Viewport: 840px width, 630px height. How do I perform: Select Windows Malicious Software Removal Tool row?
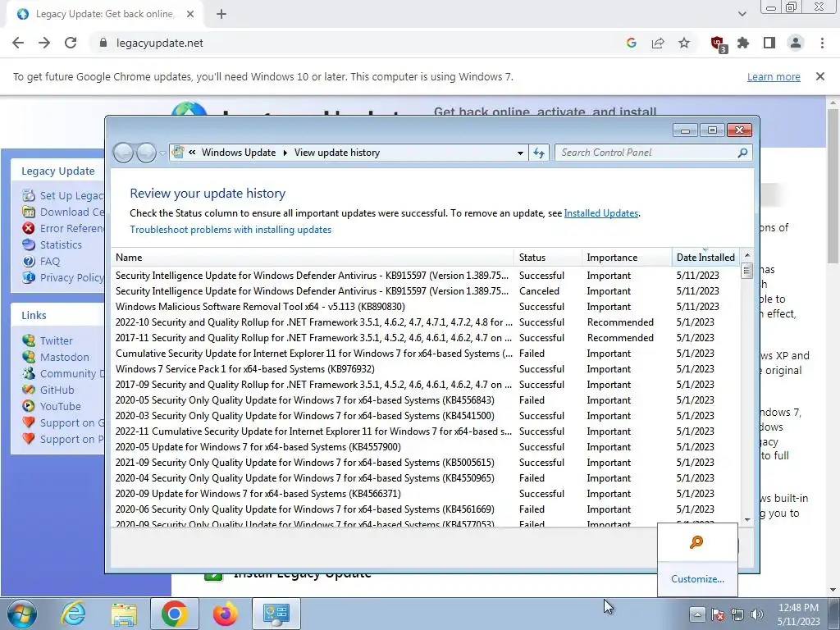point(426,307)
